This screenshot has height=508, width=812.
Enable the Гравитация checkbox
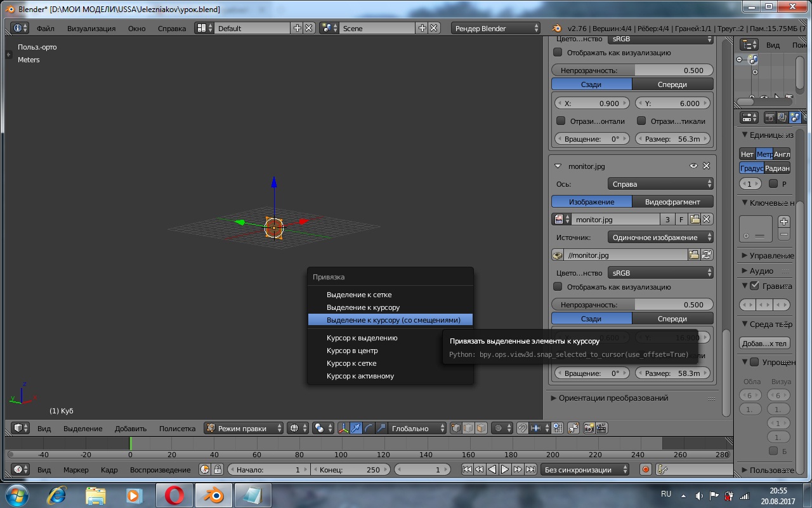[754, 286]
